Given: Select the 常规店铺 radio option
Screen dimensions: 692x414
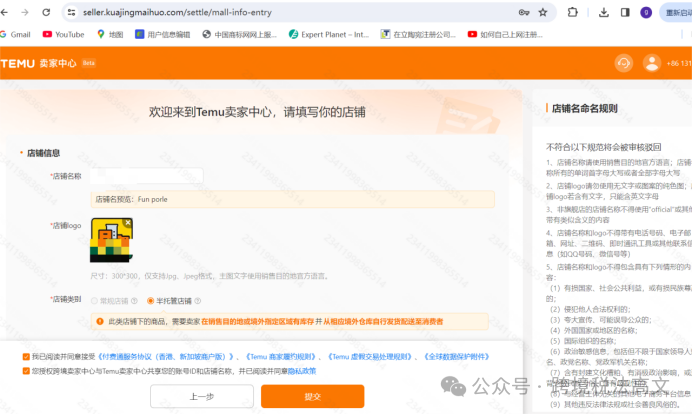Looking at the screenshot, I should click(x=94, y=301).
